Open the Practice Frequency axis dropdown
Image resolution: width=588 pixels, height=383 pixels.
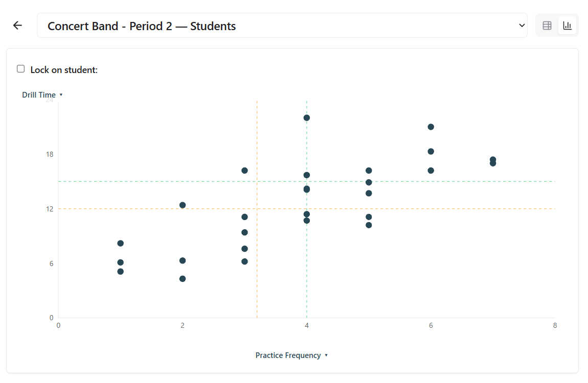pyautogui.click(x=291, y=355)
